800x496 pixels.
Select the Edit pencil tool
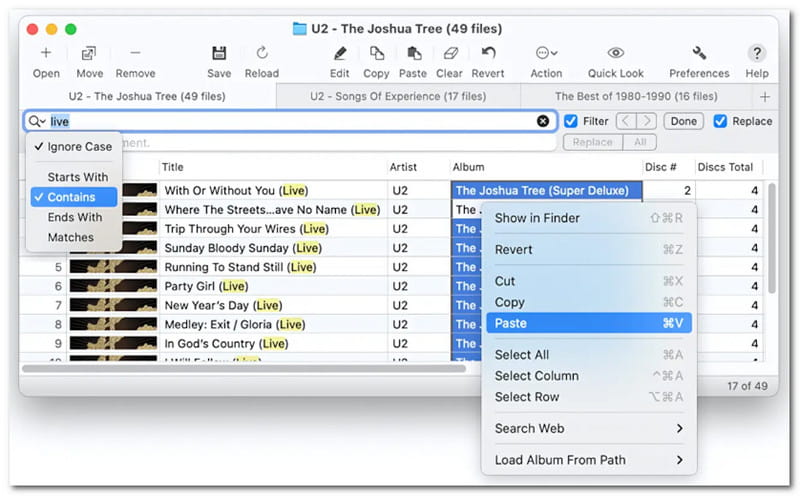(340, 53)
